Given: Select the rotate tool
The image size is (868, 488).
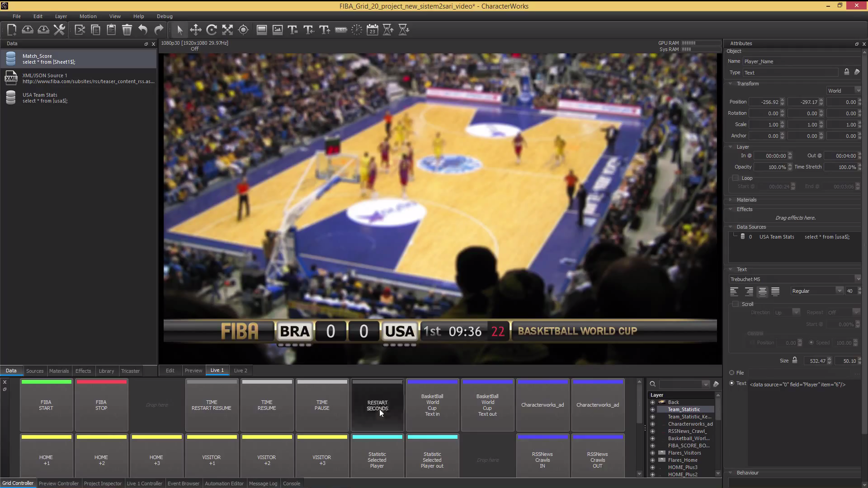Looking at the screenshot, I should [x=212, y=30].
